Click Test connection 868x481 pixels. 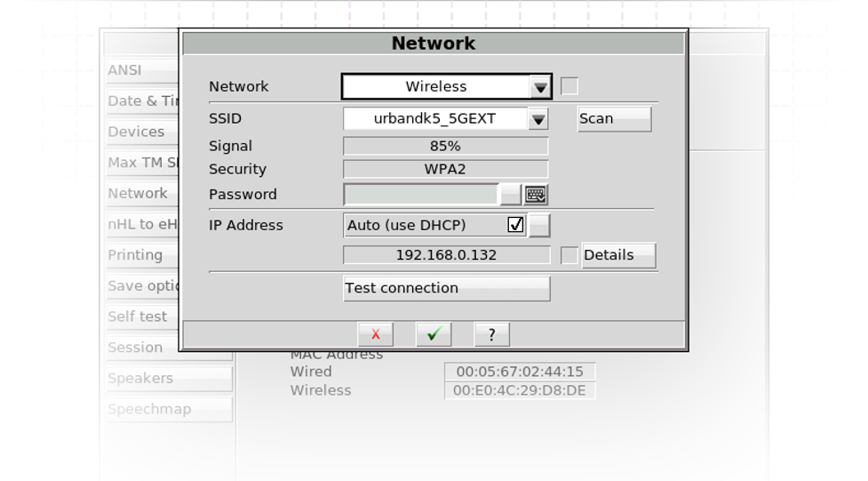click(447, 288)
